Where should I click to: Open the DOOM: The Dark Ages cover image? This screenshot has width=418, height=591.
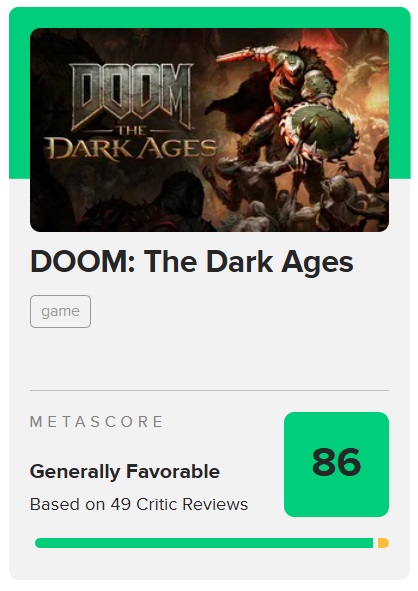coord(209,130)
